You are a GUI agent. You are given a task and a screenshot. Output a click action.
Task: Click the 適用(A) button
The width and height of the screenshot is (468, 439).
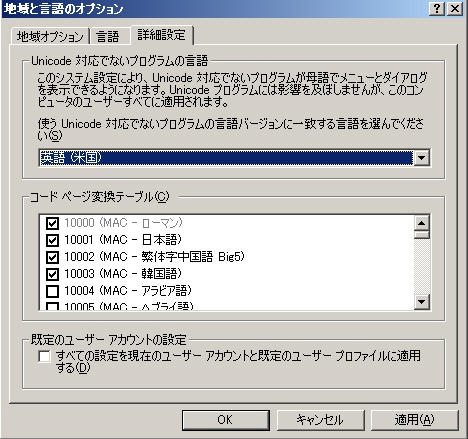coord(414,420)
